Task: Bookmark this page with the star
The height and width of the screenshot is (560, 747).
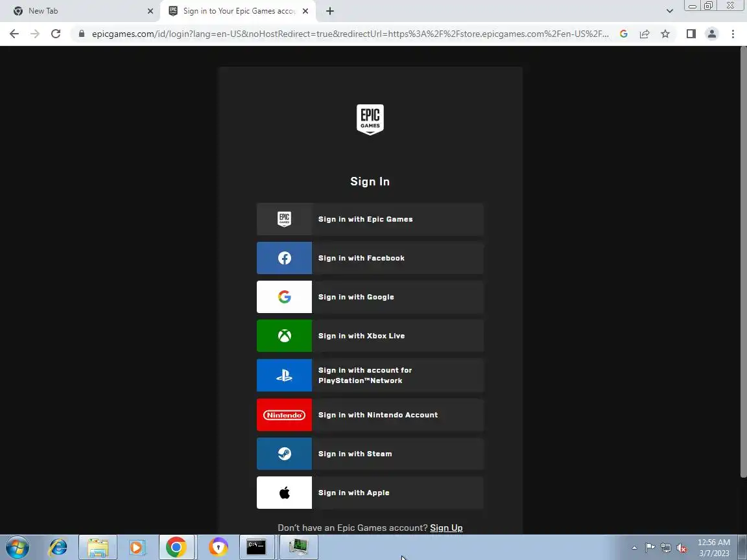Action: [665, 34]
